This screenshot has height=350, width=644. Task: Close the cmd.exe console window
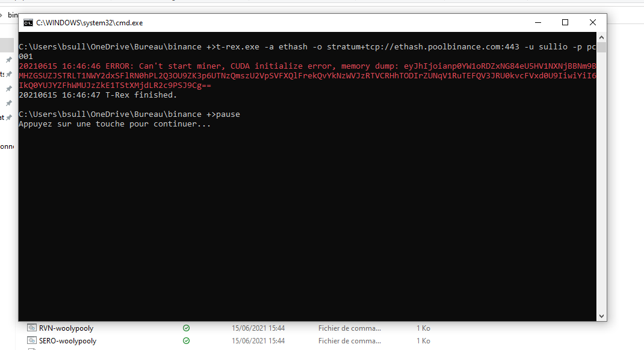[x=593, y=23]
